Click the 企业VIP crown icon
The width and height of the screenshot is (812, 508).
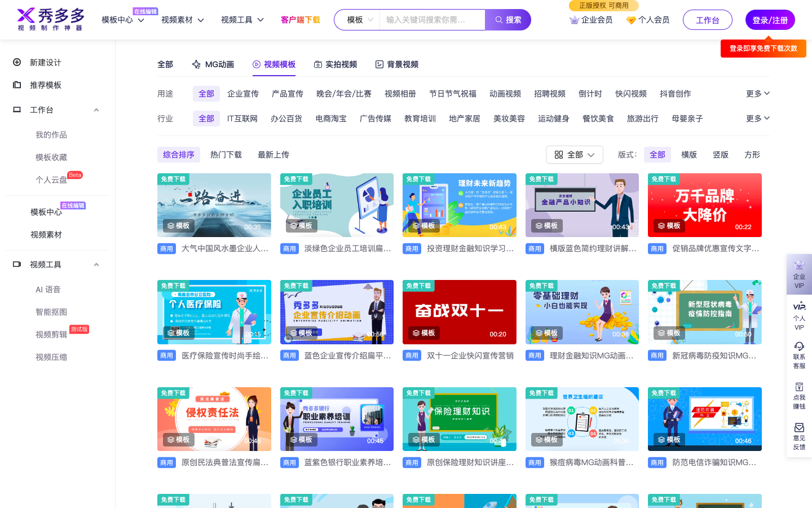[799, 265]
